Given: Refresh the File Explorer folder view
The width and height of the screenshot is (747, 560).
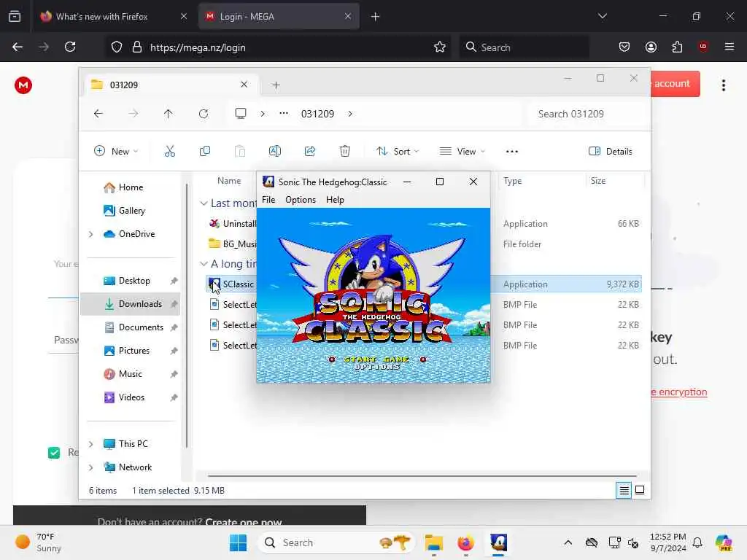Looking at the screenshot, I should pos(204,114).
